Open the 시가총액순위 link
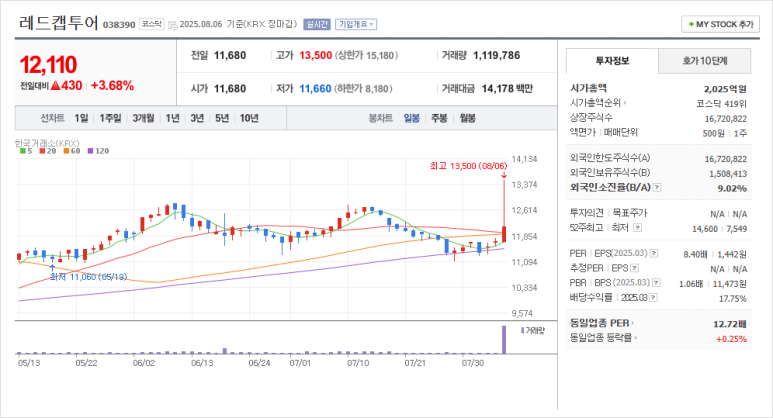 (598, 103)
